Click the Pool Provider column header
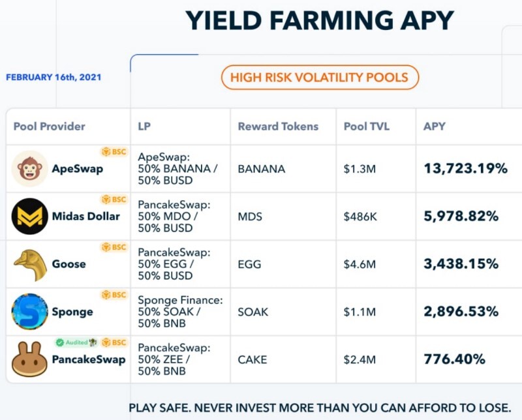 50,127
